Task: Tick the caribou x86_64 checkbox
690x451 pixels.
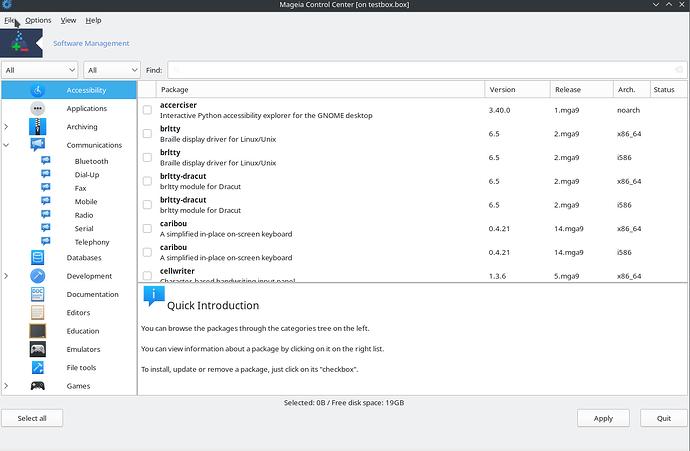Action: coord(147,229)
